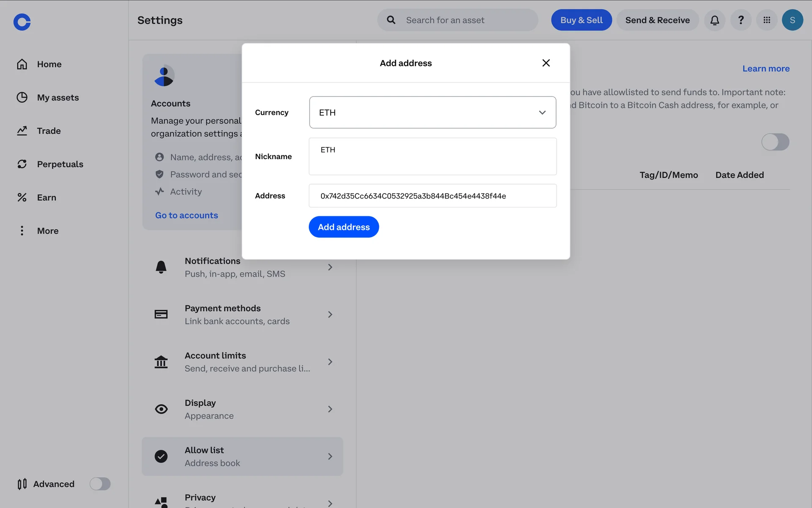Open Perpetuals in the sidebar

[x=60, y=164]
